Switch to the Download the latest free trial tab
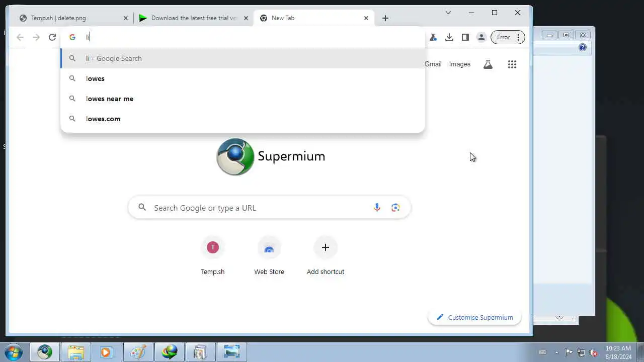Viewport: 644px width, 362px height. click(194, 18)
